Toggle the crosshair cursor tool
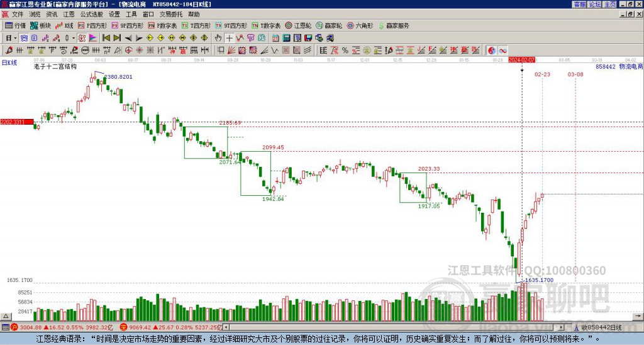Viewport: 644px width, 345px height. pyautogui.click(x=229, y=38)
